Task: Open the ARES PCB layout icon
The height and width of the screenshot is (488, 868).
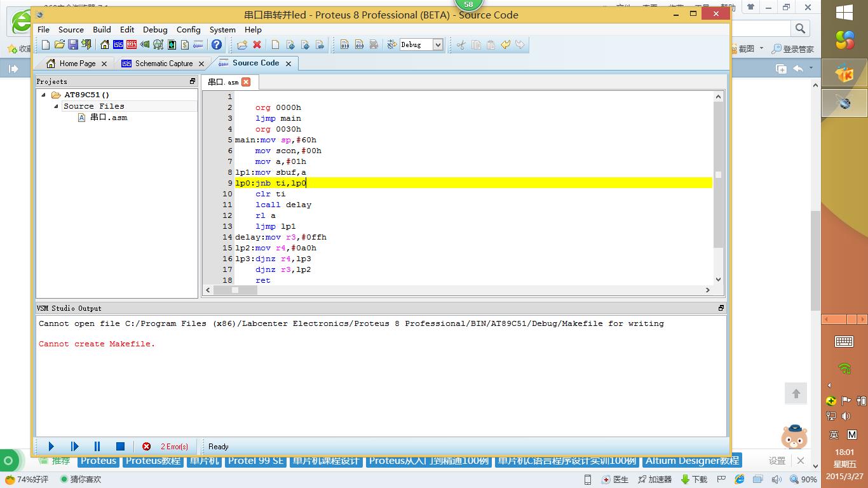Action: click(x=132, y=44)
